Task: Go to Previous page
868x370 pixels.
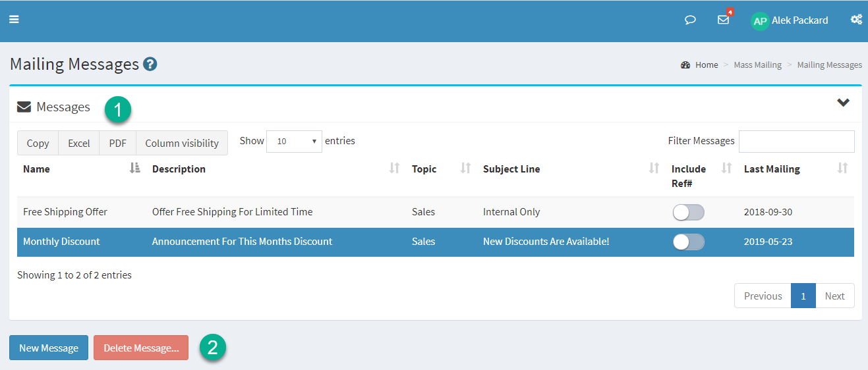Action: tap(763, 296)
